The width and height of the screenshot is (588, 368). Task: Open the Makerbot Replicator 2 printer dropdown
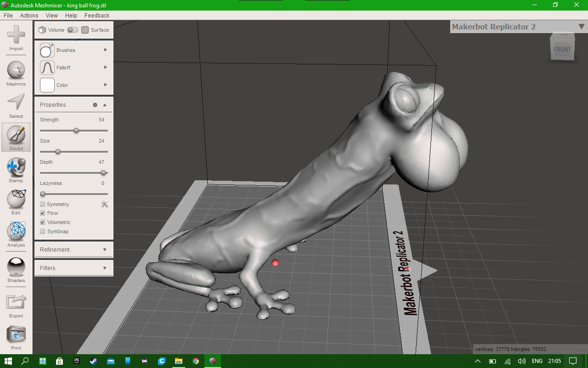click(x=581, y=27)
